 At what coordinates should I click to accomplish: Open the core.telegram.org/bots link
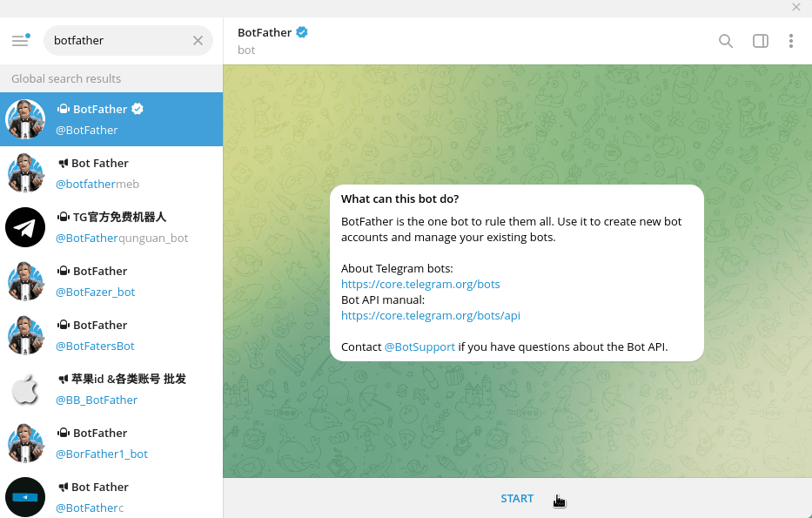click(420, 284)
